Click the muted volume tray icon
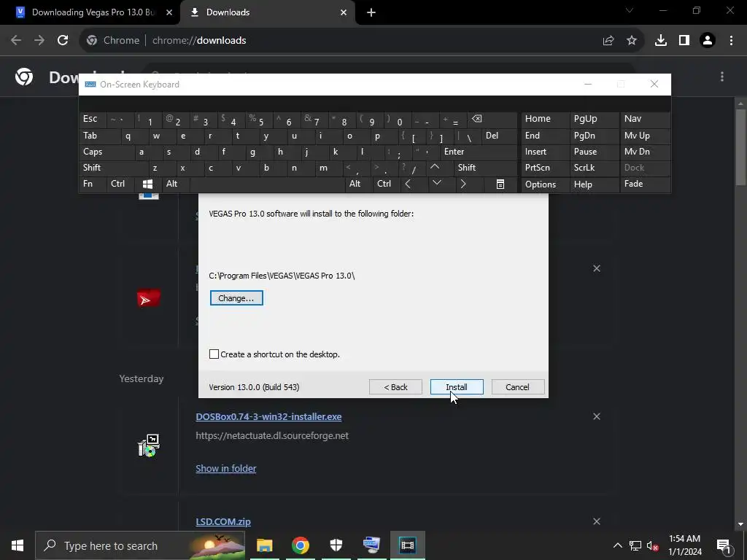Image resolution: width=747 pixels, height=560 pixels. tap(653, 545)
